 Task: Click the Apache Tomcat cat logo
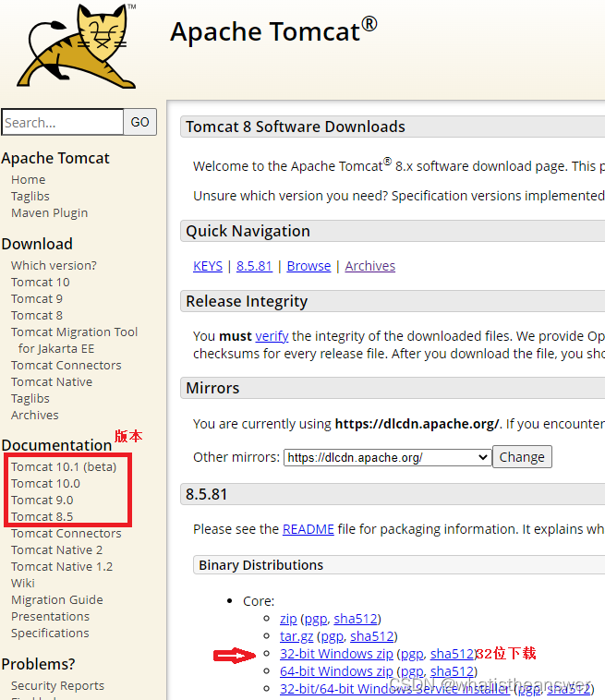pos(77,45)
